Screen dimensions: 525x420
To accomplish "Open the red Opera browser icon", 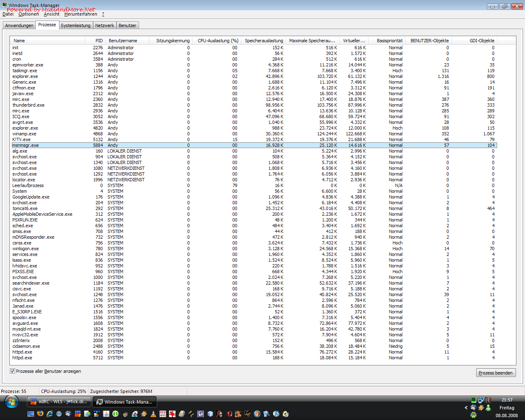I will (x=230, y=414).
